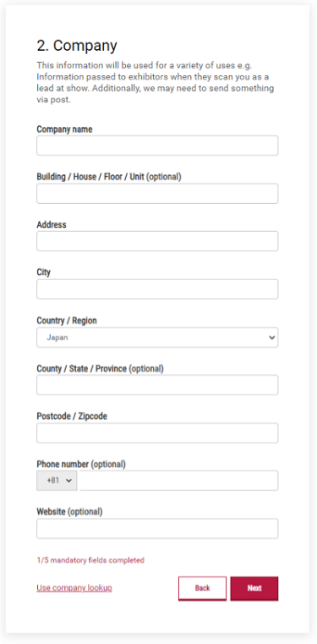The image size is (317, 644).
Task: Click the "Address" label text
Action: (x=52, y=224)
